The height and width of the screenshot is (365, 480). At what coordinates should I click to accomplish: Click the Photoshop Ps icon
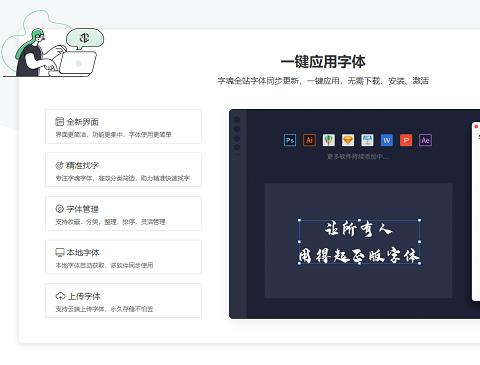click(x=290, y=140)
